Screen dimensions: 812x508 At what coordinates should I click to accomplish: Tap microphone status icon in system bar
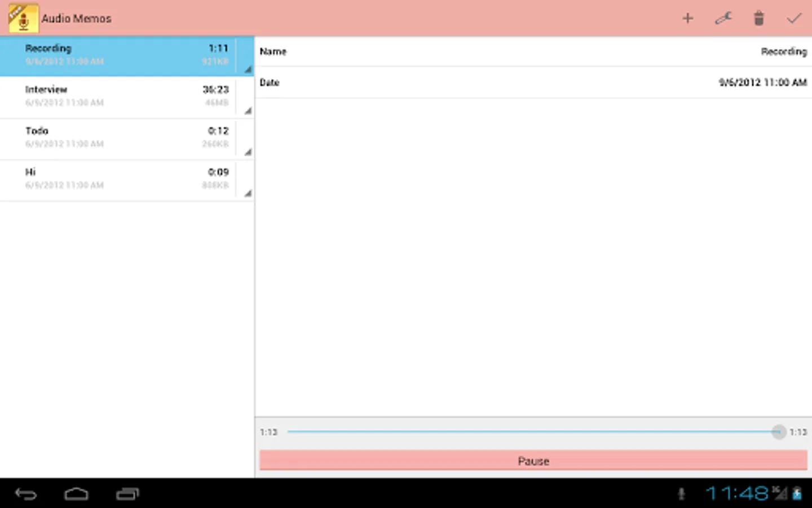[681, 494]
